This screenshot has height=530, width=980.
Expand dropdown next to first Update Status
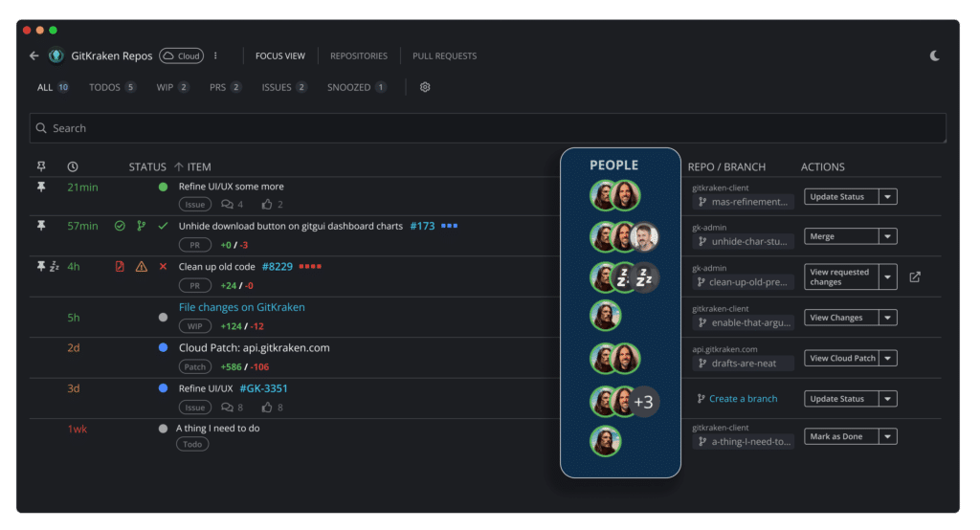887,197
